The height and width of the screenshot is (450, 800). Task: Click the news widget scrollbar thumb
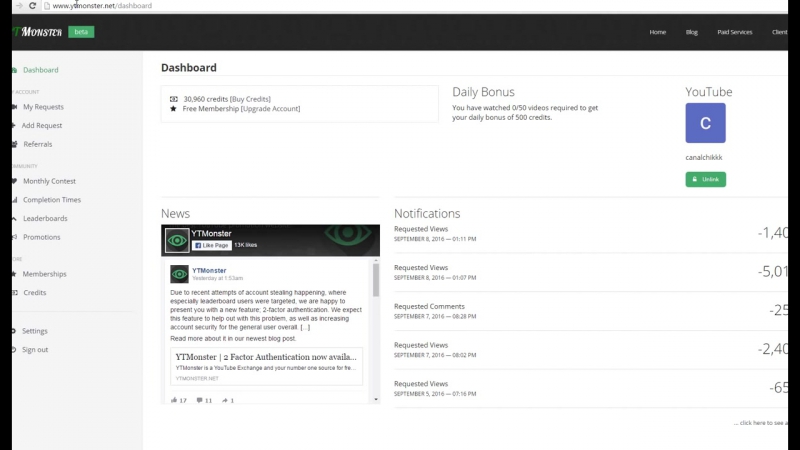click(x=376, y=280)
